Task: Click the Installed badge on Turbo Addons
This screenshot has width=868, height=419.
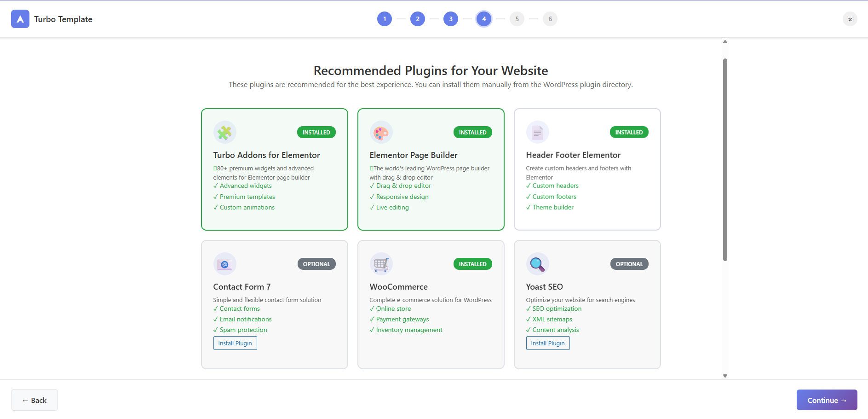Action: click(316, 132)
